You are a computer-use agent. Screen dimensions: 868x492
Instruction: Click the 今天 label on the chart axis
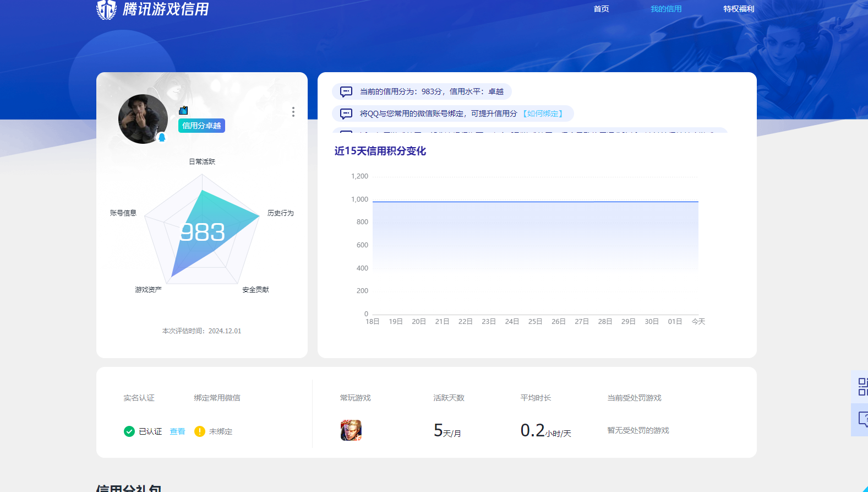pyautogui.click(x=698, y=321)
